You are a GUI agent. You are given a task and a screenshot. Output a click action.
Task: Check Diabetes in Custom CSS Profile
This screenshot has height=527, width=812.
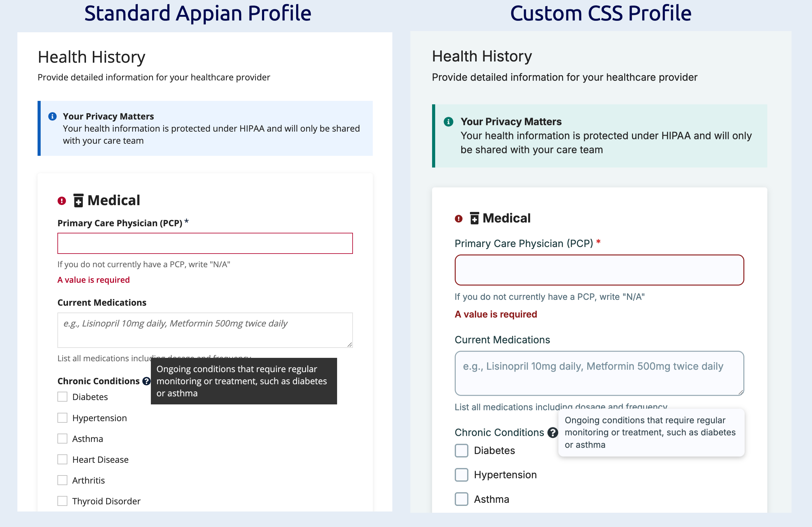pyautogui.click(x=461, y=451)
